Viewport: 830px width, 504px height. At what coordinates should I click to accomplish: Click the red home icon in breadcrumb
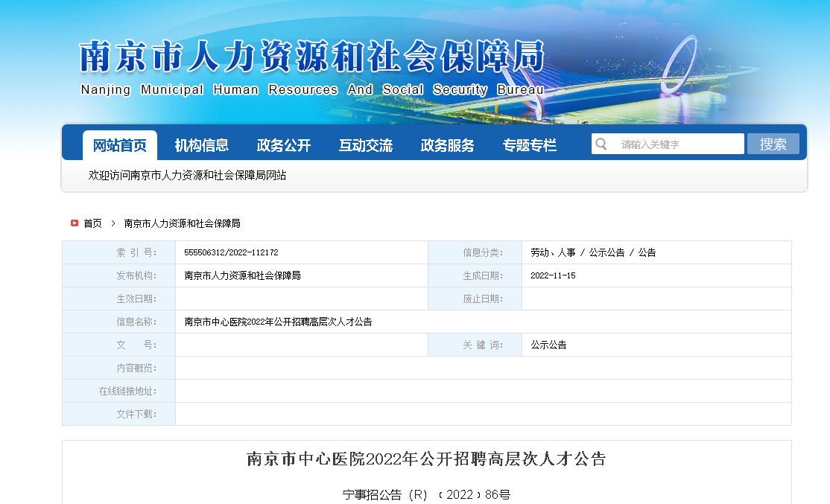75,223
